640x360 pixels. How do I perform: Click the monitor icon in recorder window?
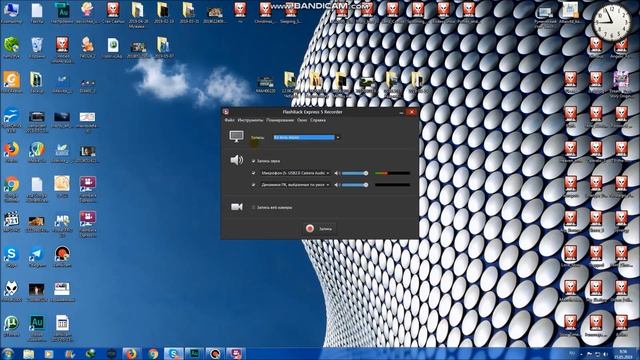click(236, 136)
